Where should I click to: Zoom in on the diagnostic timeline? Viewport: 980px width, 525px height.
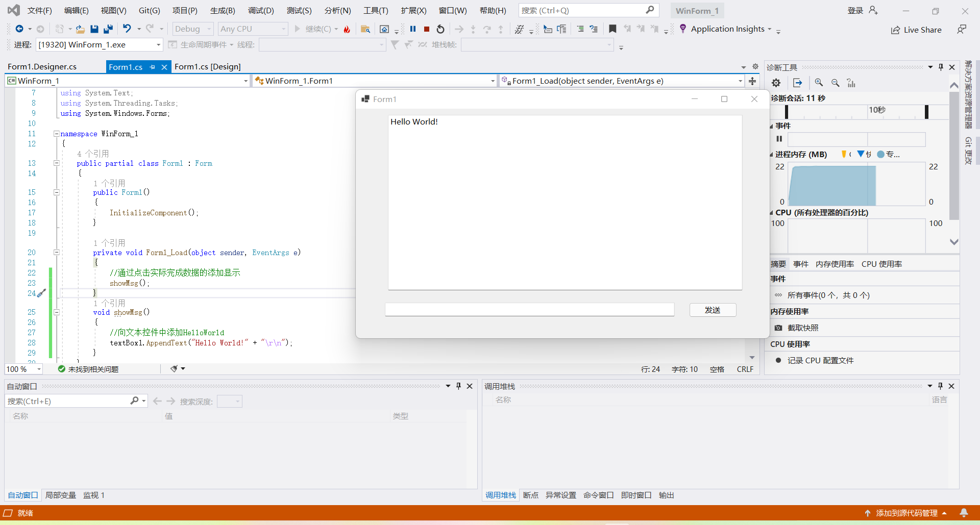[819, 83]
